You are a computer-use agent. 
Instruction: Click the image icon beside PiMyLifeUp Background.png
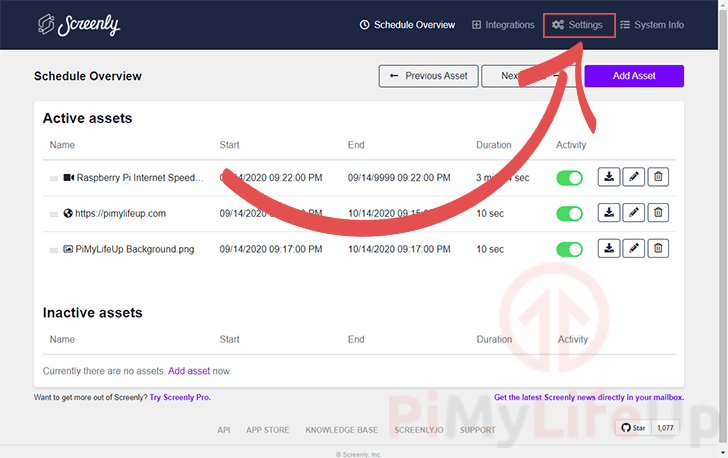pos(68,249)
